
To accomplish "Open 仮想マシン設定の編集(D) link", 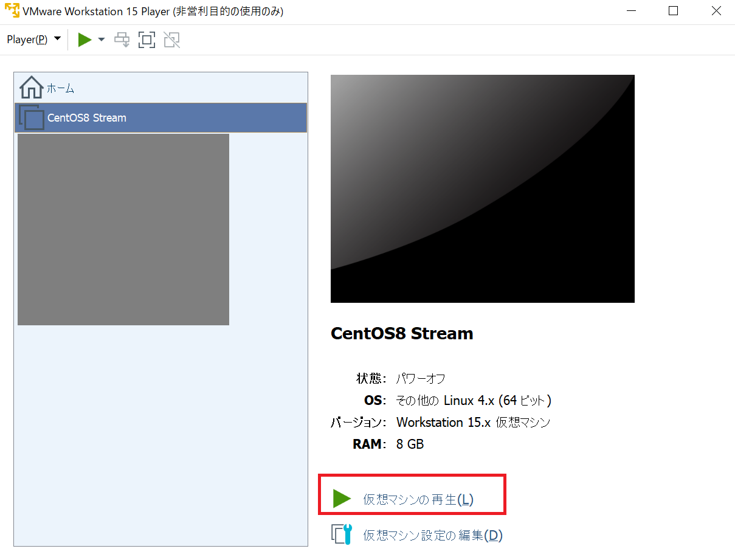I will point(433,535).
